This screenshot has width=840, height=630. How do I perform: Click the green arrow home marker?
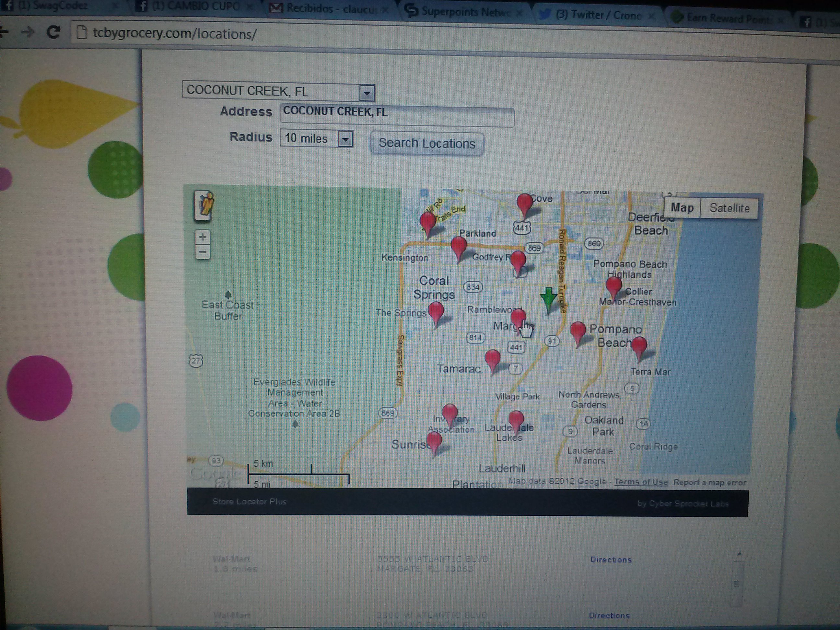pos(548,301)
